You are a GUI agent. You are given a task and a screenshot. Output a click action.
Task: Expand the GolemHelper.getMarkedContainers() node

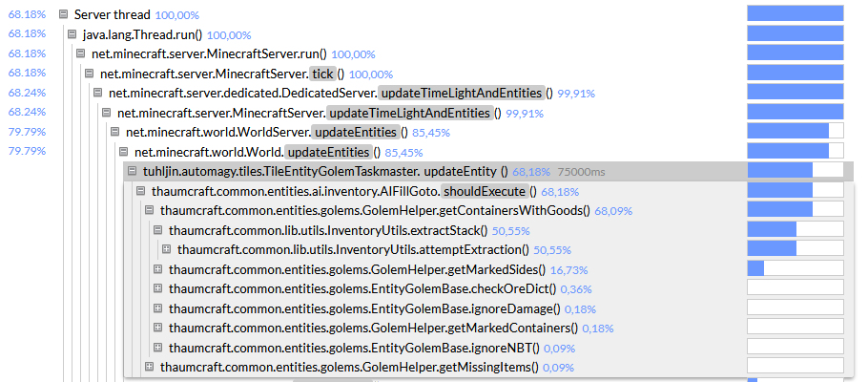[x=157, y=328]
